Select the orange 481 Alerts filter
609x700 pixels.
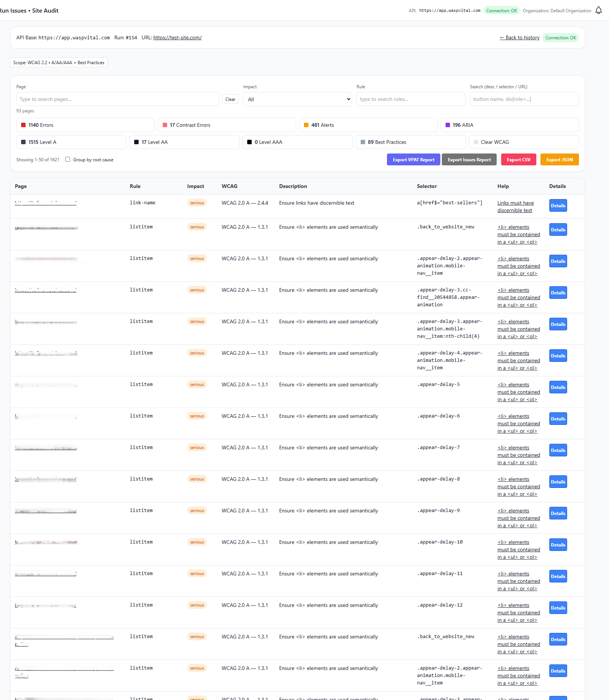368,125
